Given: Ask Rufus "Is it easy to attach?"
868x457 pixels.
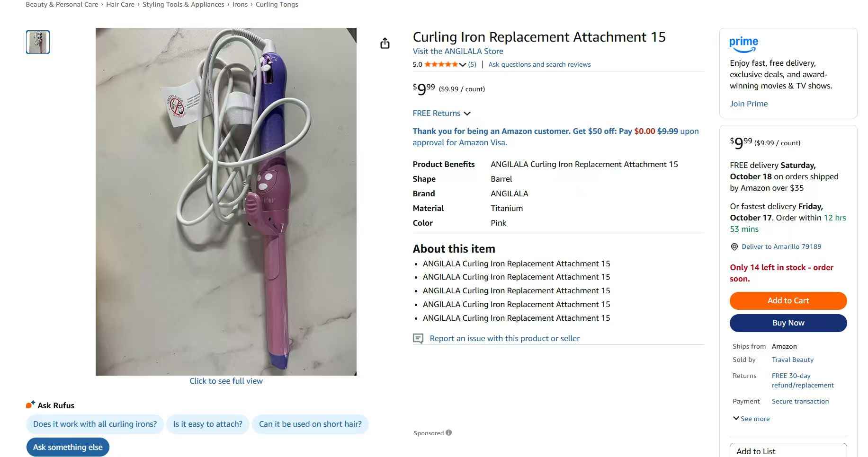Looking at the screenshot, I should click(x=208, y=424).
